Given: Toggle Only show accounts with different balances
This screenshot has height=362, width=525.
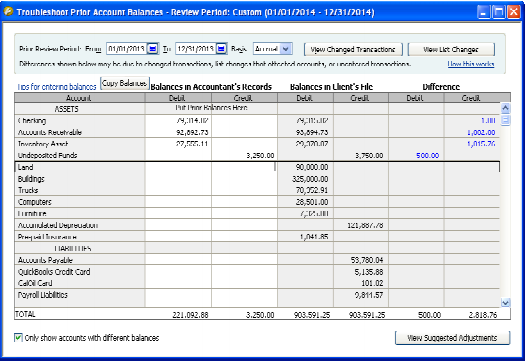Looking at the screenshot, I should 18,338.
